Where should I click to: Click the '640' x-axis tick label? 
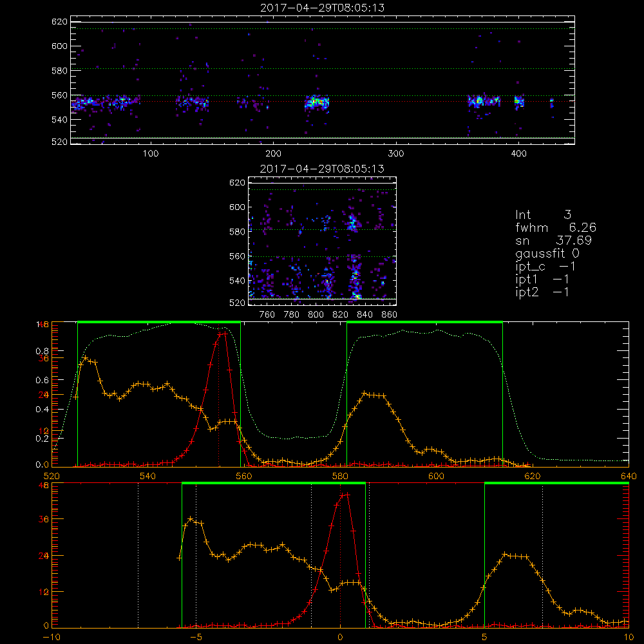(629, 476)
